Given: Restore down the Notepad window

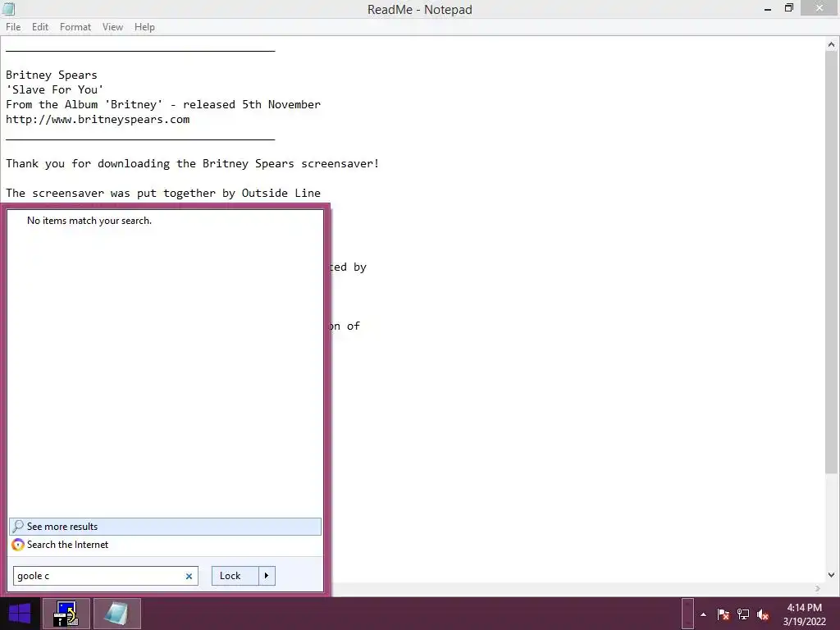Looking at the screenshot, I should pyautogui.click(x=788, y=8).
